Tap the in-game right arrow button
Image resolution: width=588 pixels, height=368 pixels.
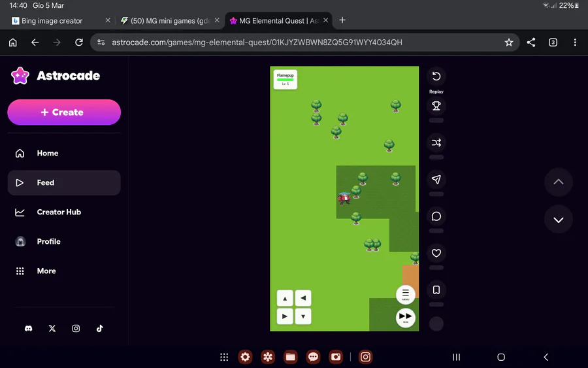285,316
